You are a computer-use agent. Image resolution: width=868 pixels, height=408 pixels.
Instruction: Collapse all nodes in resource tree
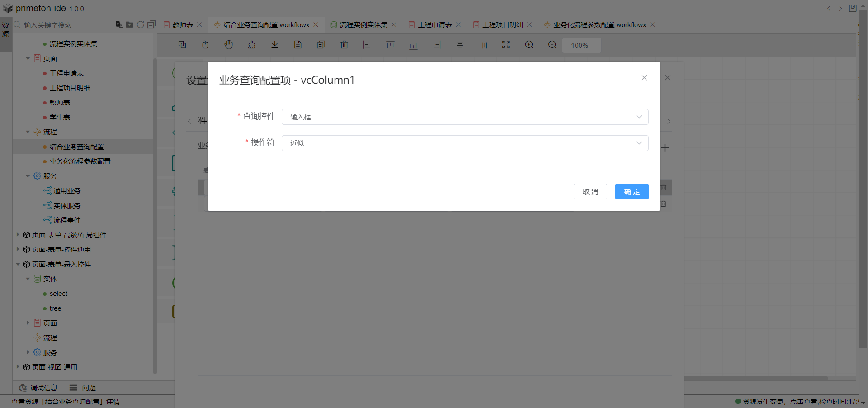point(151,24)
